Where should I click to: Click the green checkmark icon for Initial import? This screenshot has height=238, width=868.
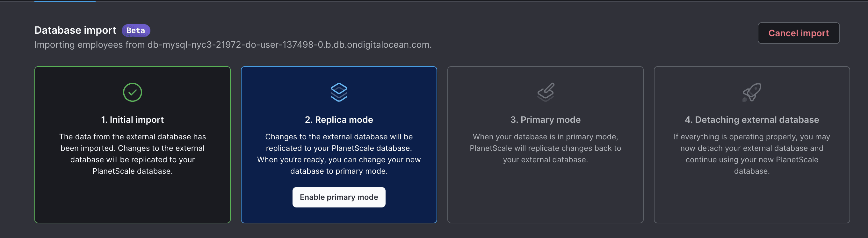(x=133, y=92)
